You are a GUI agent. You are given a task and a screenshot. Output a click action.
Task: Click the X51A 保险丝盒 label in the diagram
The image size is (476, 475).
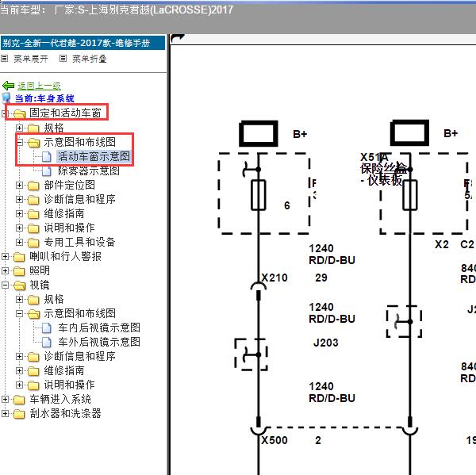[x=383, y=169]
